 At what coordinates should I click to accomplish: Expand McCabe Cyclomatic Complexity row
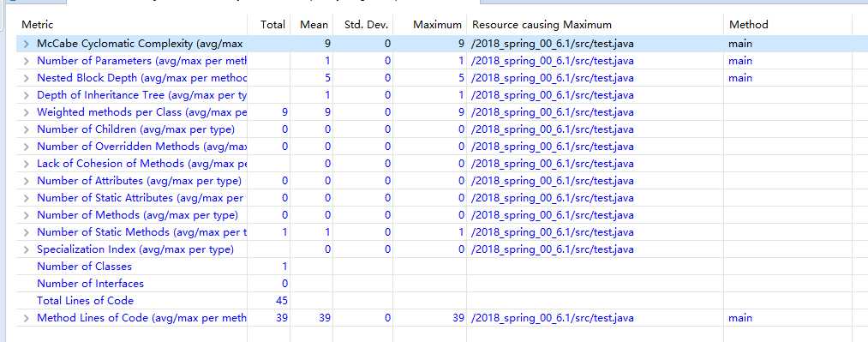coord(26,44)
